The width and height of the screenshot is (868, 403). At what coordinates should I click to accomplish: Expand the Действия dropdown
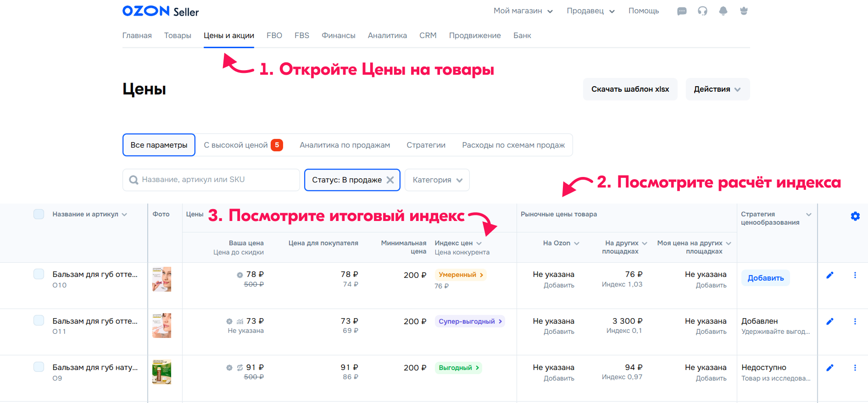pyautogui.click(x=718, y=89)
